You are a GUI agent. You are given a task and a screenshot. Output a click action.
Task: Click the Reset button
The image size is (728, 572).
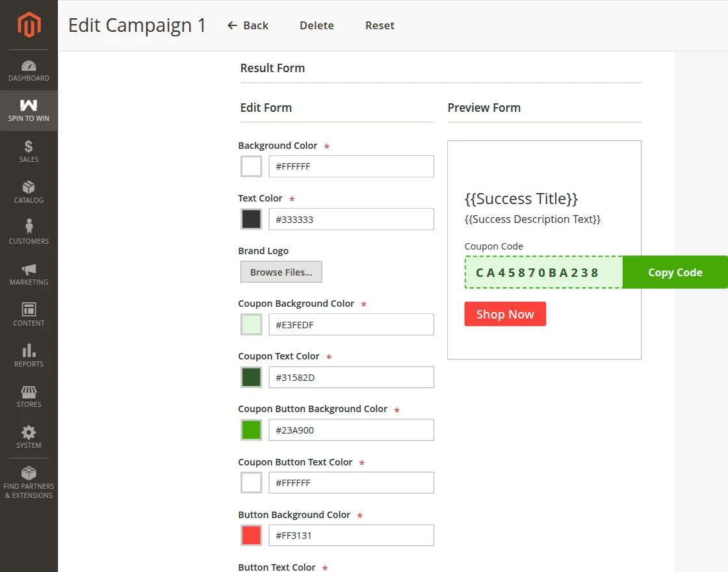[380, 25]
